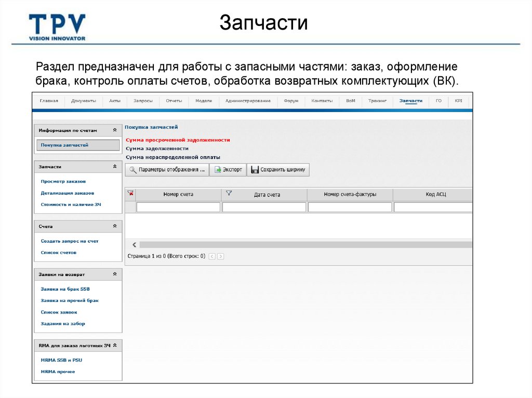Click the Номер счета filter input field
The image size is (532, 398).
178,207
